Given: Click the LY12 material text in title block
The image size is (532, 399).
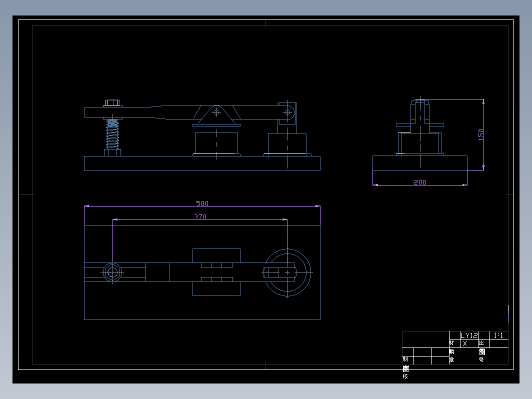Looking at the screenshot, I should coord(469,335).
